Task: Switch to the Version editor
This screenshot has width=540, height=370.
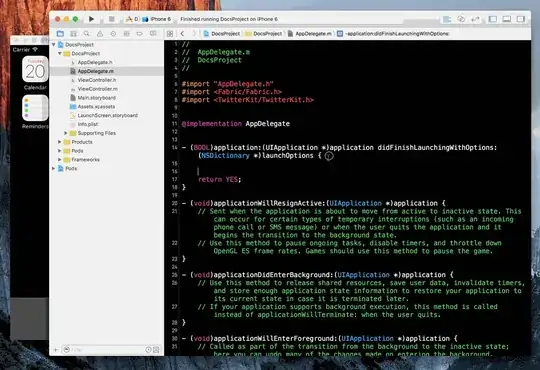Action: pos(475,19)
